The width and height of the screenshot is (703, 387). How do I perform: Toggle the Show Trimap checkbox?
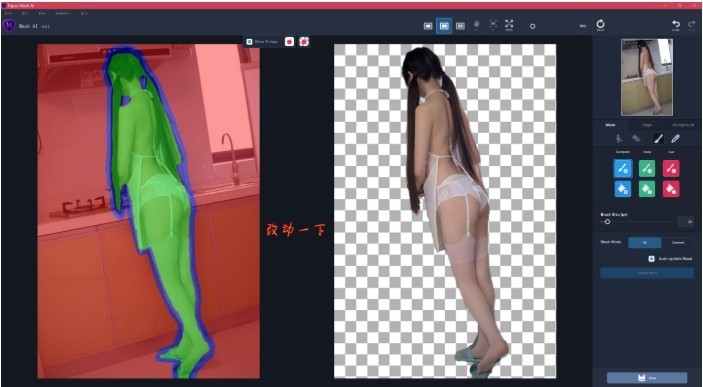pyautogui.click(x=249, y=42)
